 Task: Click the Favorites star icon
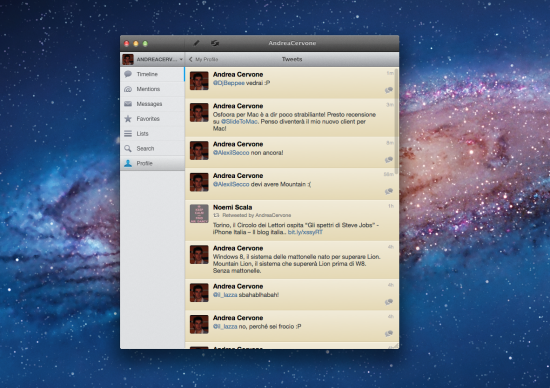click(x=128, y=119)
